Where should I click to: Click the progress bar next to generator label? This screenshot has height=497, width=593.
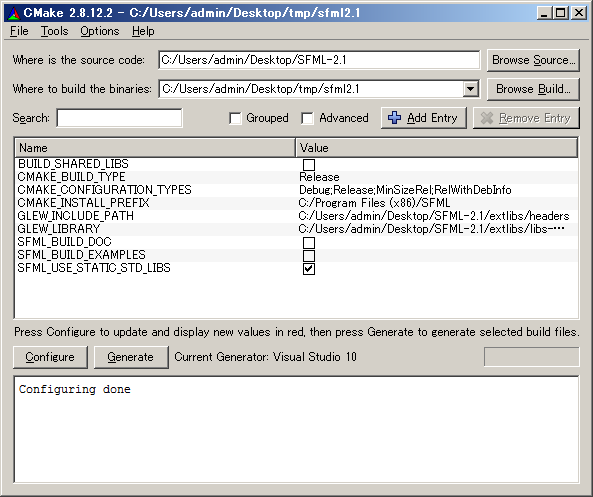tap(531, 357)
